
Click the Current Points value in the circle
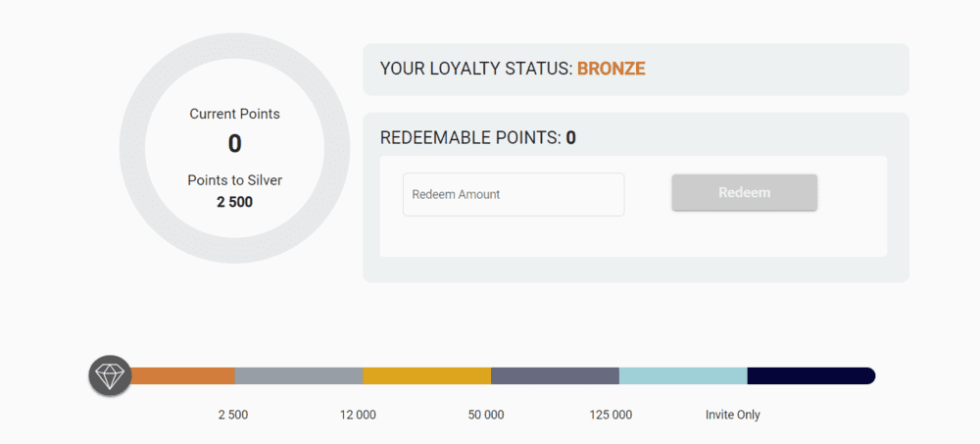coord(234,144)
